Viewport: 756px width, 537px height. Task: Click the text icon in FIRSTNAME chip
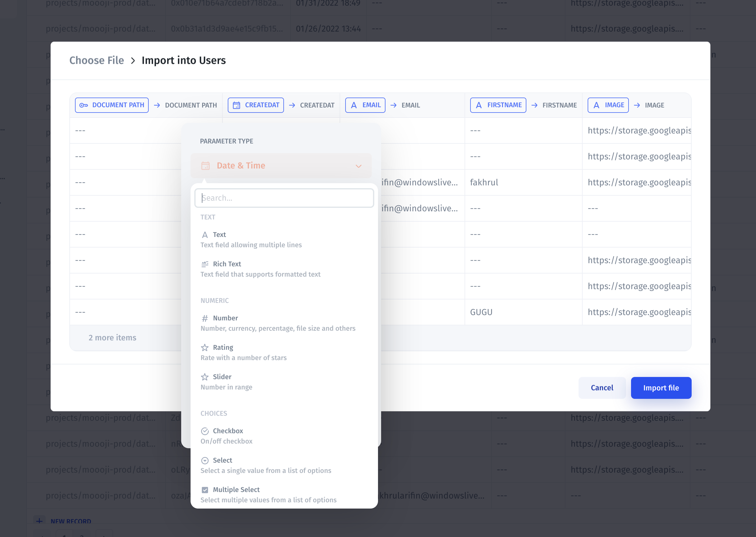click(479, 105)
